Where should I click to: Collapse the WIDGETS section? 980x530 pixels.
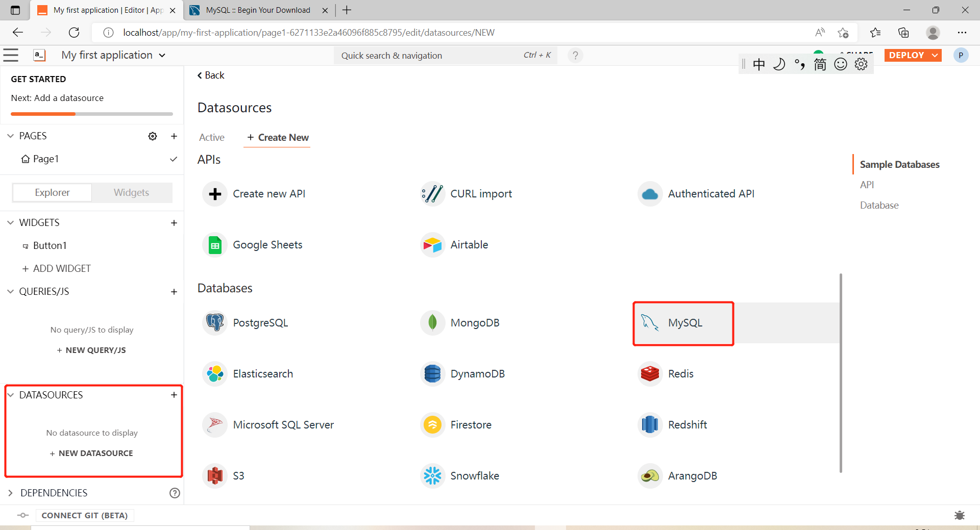10,223
